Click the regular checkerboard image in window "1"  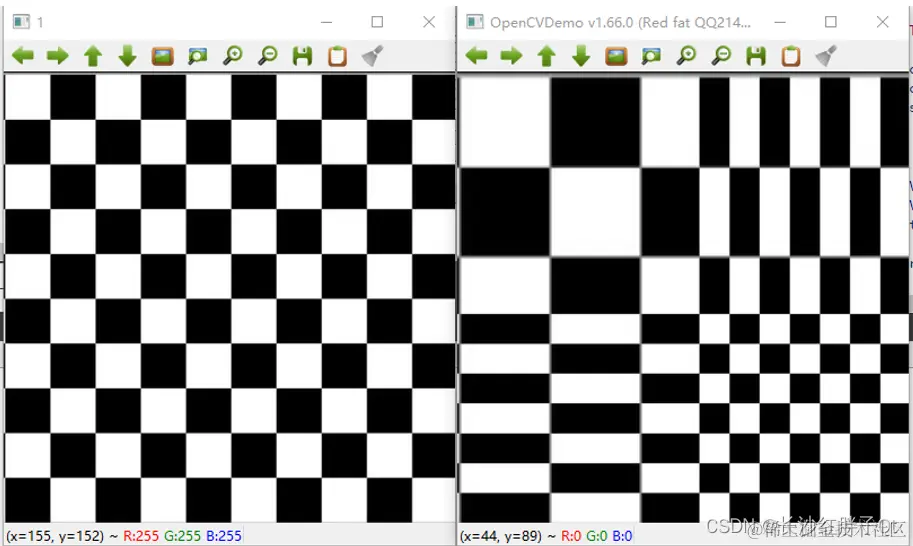[230, 298]
